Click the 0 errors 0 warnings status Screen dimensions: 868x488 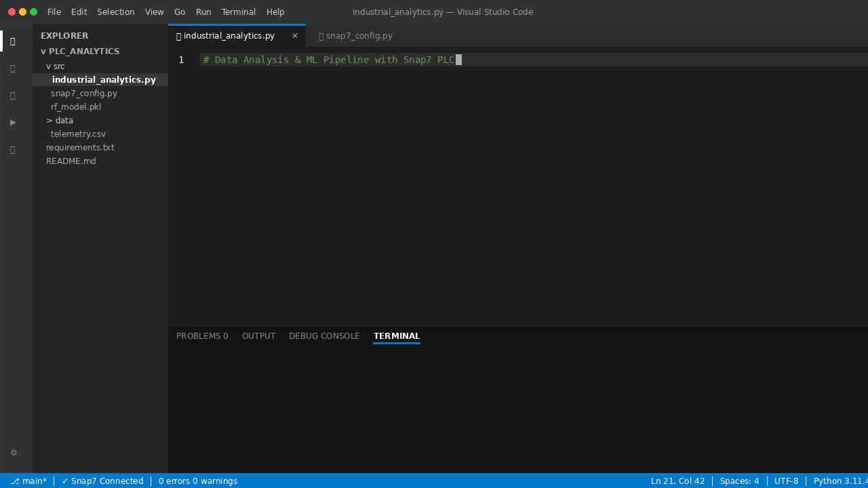198,481
